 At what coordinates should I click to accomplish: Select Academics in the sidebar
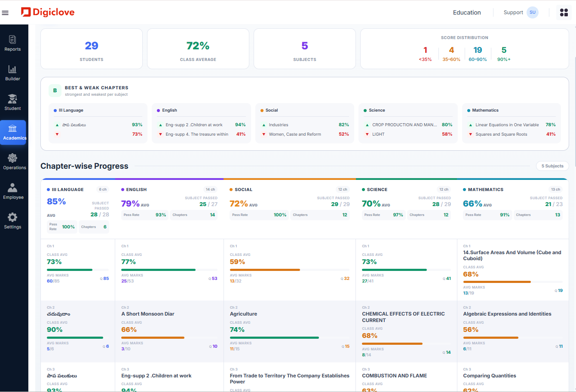(13, 133)
